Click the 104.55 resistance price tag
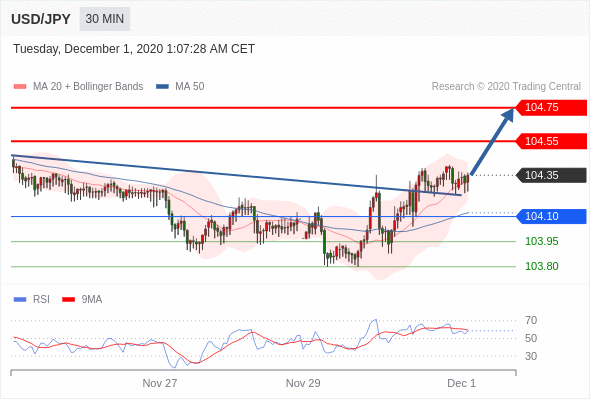The width and height of the screenshot is (590, 400). (551, 141)
